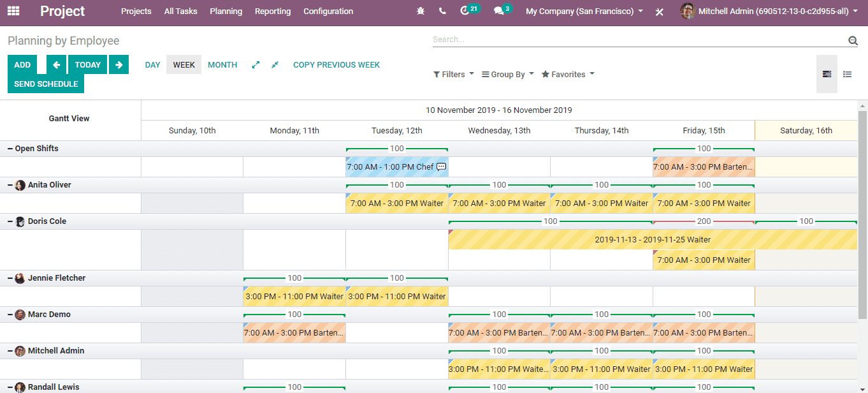Viewport: 868px width, 393px height.
Task: Collapse the Marc Demo row group
Action: (10, 315)
